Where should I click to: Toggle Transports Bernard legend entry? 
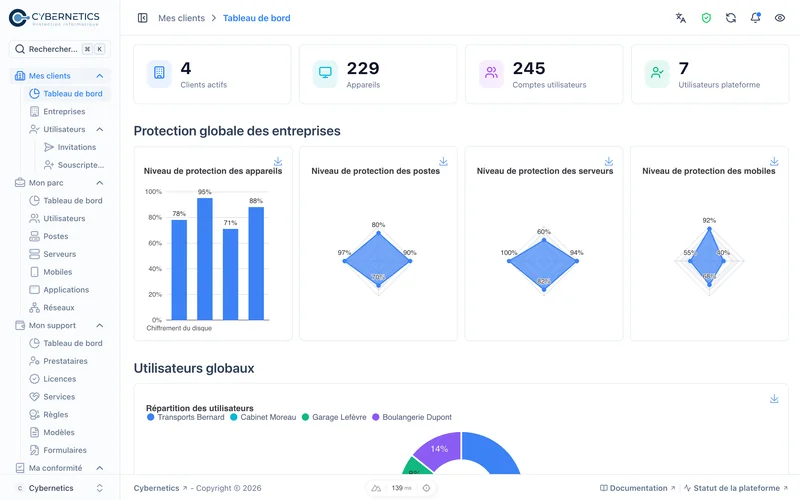tap(186, 417)
